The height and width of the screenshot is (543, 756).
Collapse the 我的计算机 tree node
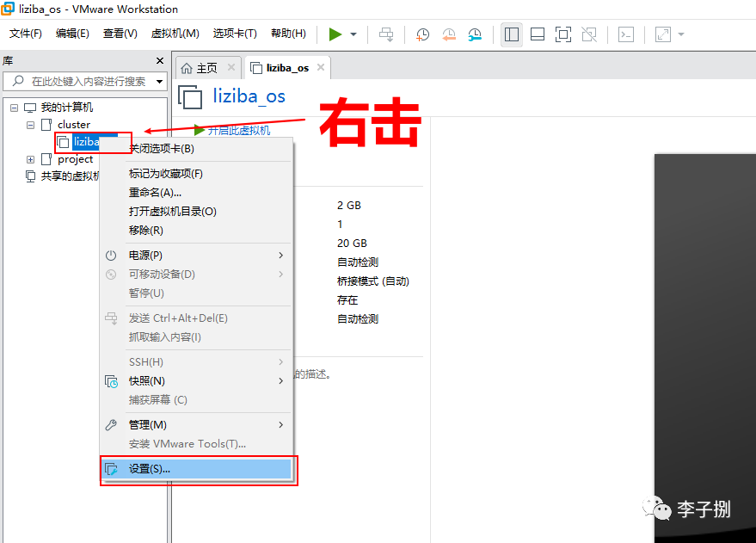coord(14,108)
